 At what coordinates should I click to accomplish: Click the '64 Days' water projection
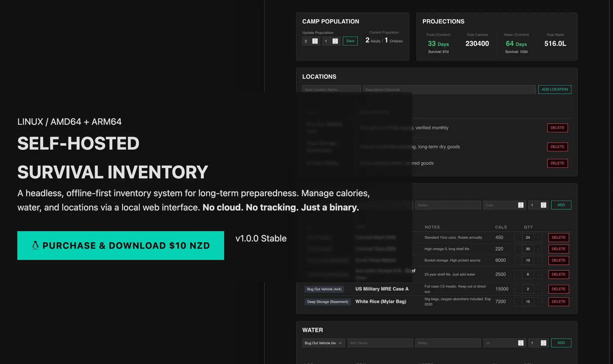[516, 44]
